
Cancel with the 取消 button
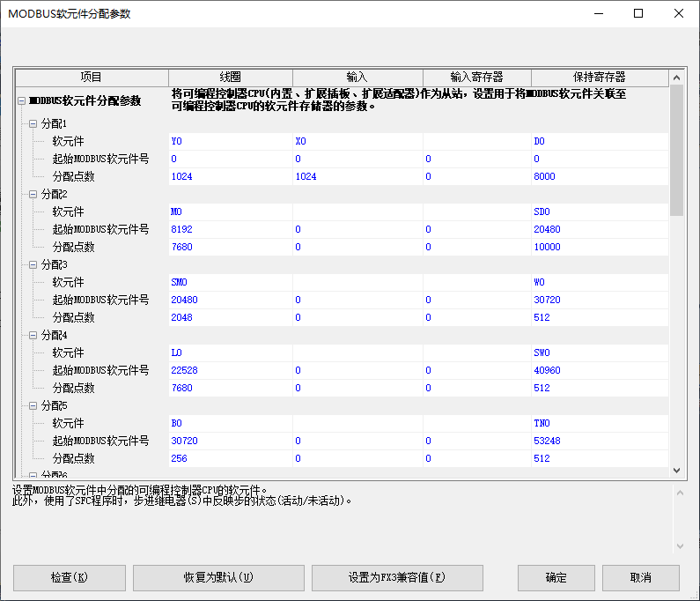pos(641,578)
